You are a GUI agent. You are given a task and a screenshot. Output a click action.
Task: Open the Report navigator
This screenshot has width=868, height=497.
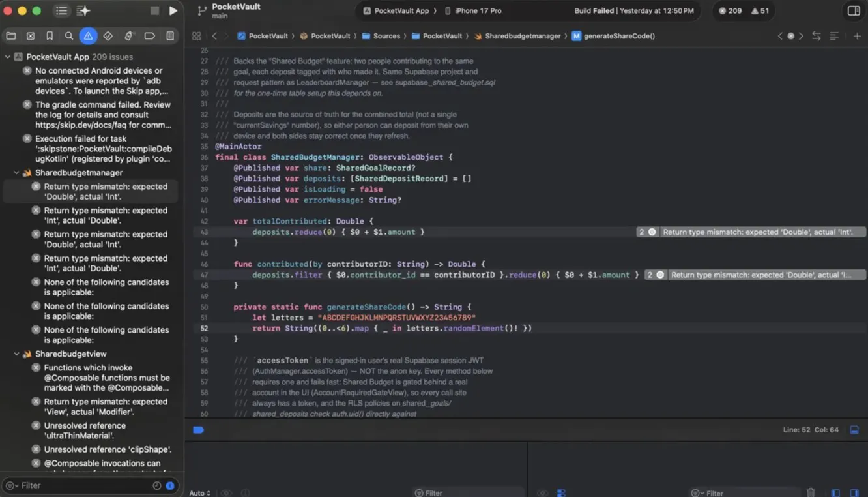170,36
